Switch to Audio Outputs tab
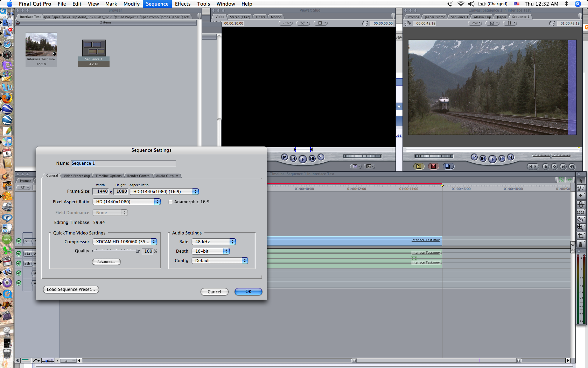588x368 pixels. pos(167,176)
